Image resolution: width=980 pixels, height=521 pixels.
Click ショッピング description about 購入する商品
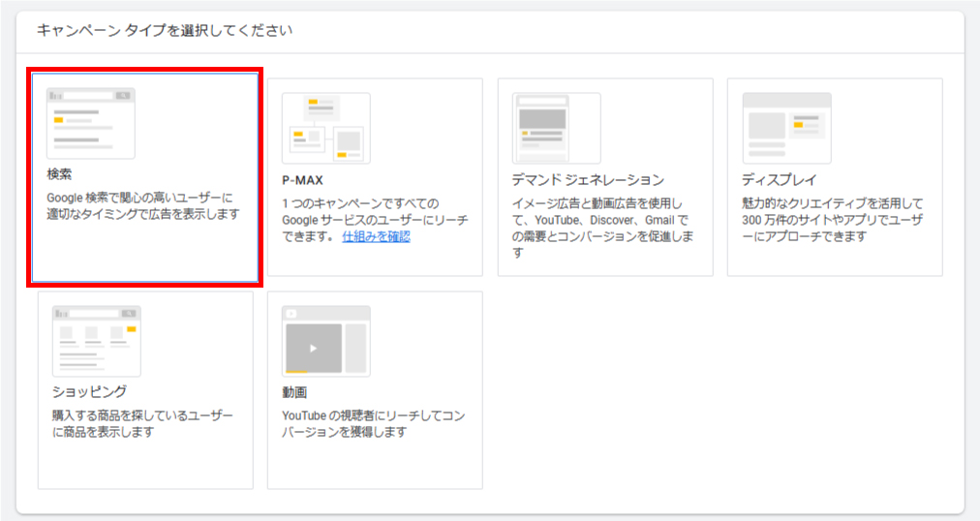142,423
